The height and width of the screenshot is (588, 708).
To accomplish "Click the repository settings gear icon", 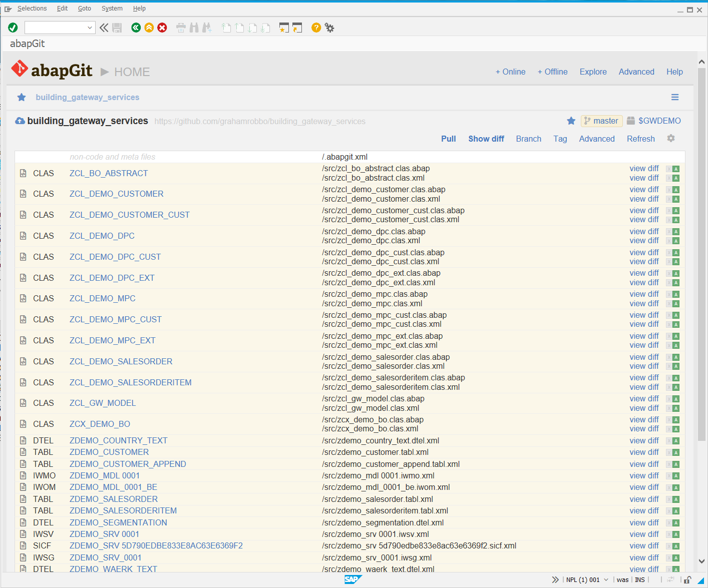I will pos(671,138).
